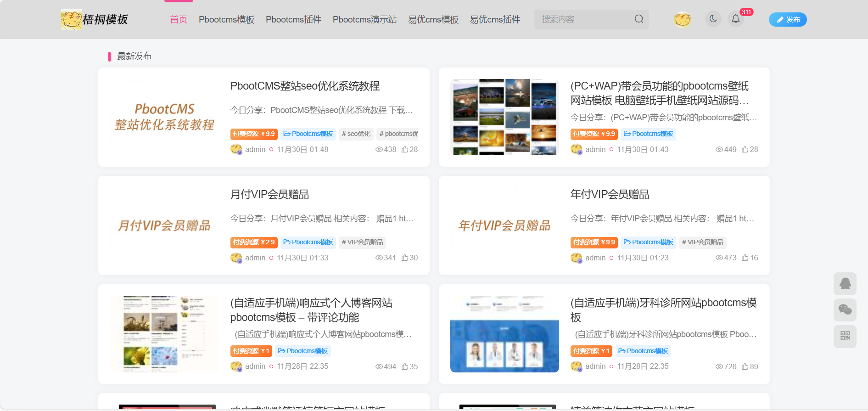Viewport: 868px width, 411px height.
Task: Click the 年付VIP会员赠品 thumbnail image
Action: (504, 225)
